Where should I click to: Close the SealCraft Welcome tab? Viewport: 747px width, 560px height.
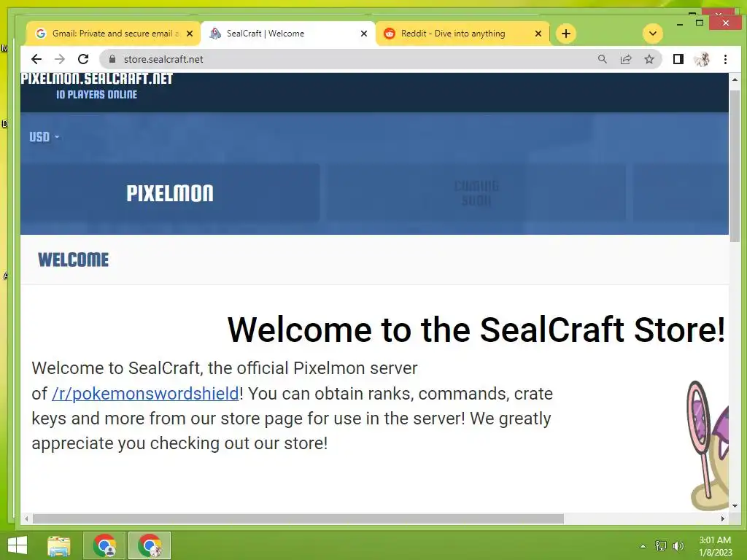tap(364, 34)
